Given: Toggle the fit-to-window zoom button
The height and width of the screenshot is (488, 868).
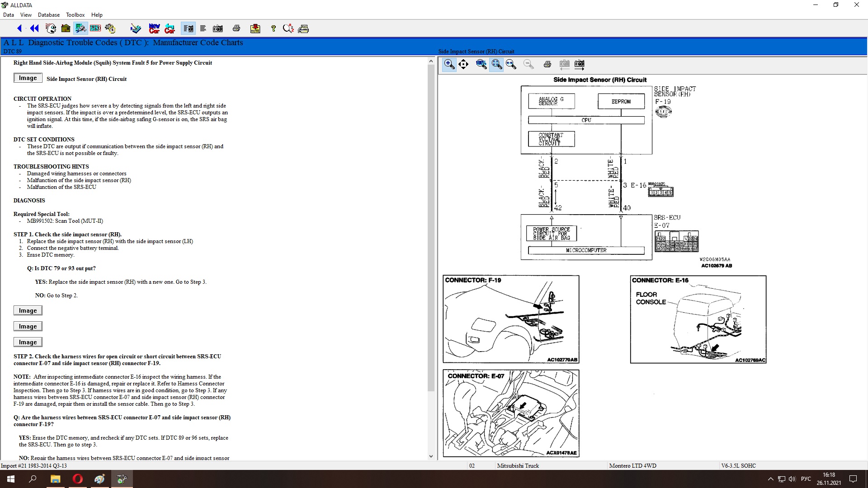Looking at the screenshot, I should pyautogui.click(x=496, y=64).
